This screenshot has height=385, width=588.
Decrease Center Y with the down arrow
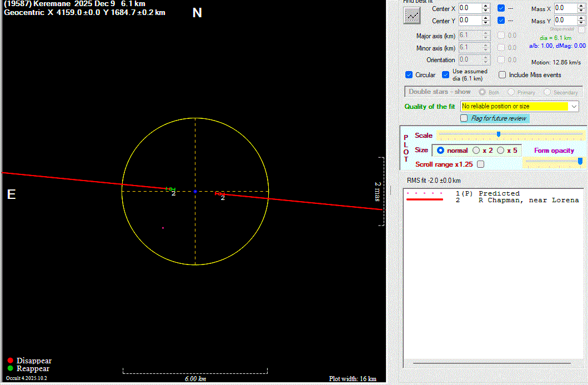(486, 23)
